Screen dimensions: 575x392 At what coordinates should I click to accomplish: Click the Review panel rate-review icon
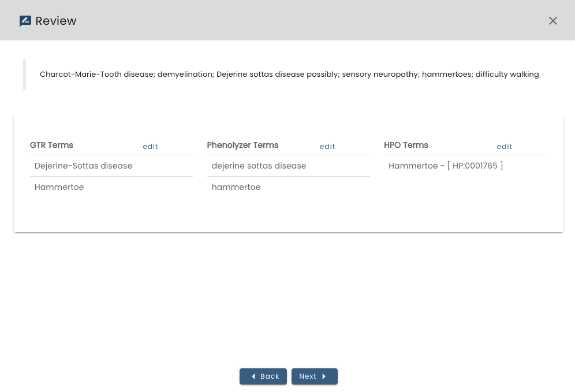coord(25,20)
